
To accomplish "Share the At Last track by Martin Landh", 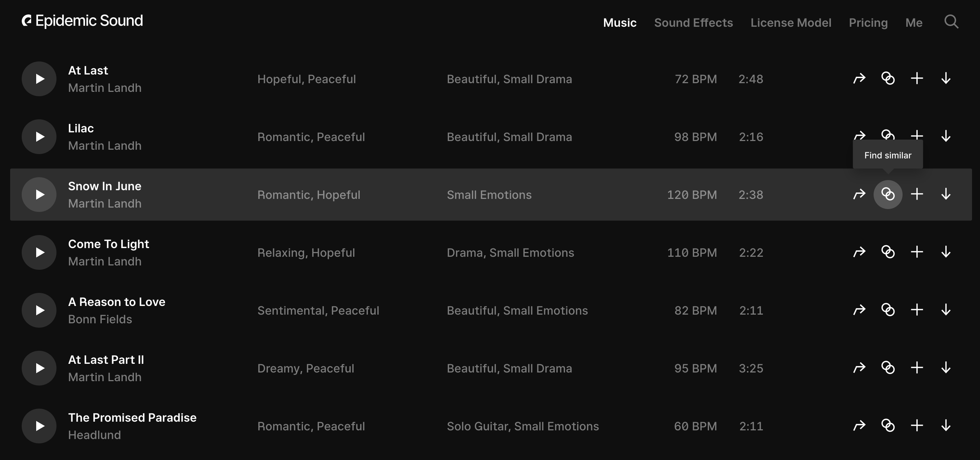I will [859, 79].
